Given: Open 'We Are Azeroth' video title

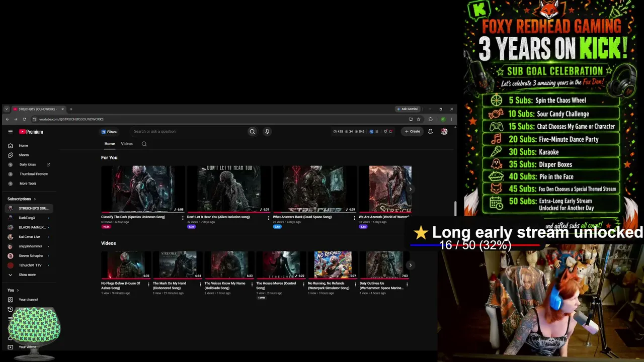Looking at the screenshot, I should (384, 217).
